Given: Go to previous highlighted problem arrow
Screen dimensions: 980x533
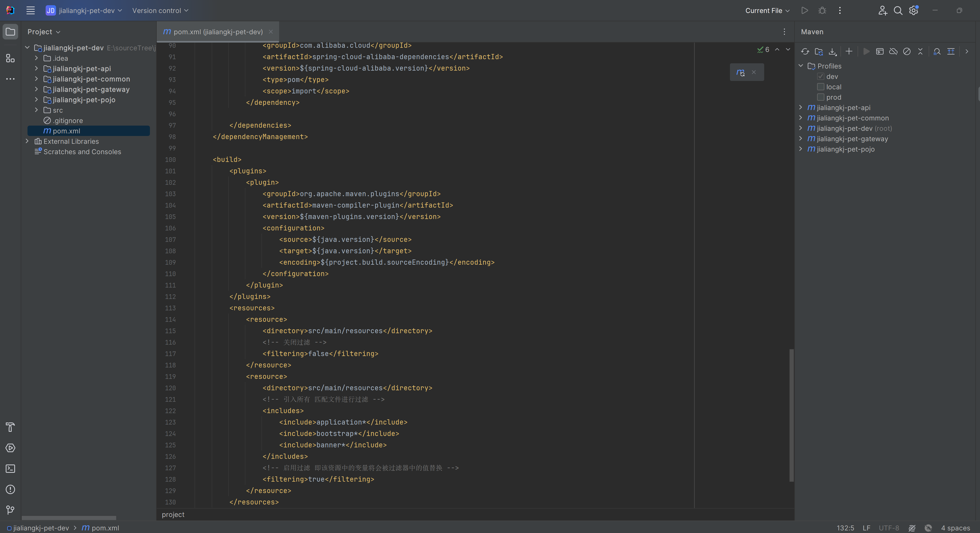Looking at the screenshot, I should tap(777, 50).
